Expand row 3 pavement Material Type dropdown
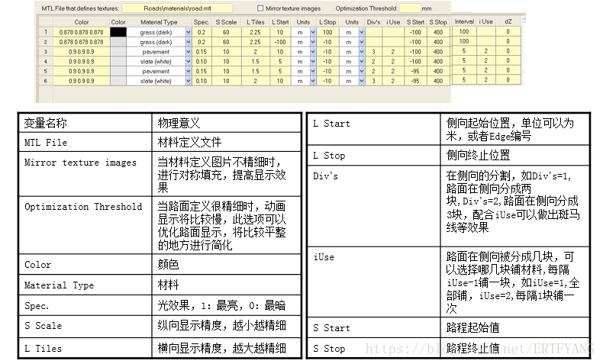Image resolution: width=603 pixels, height=364 pixels. point(189,51)
